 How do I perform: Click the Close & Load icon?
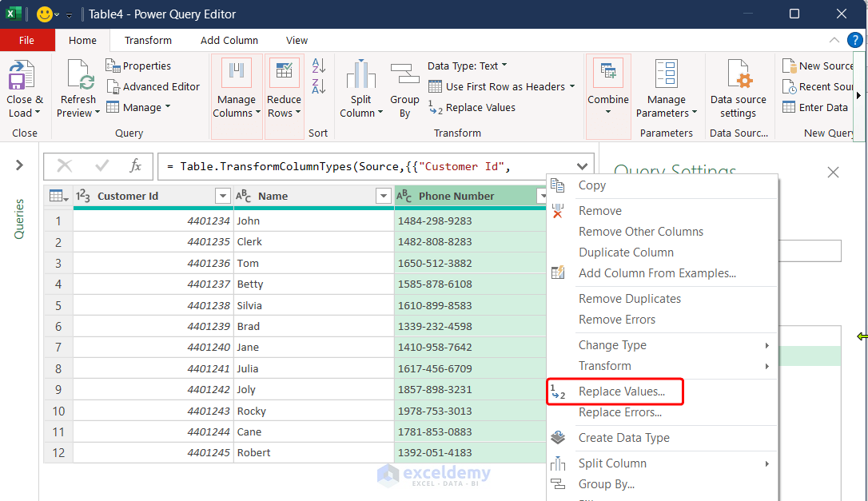coord(22,75)
